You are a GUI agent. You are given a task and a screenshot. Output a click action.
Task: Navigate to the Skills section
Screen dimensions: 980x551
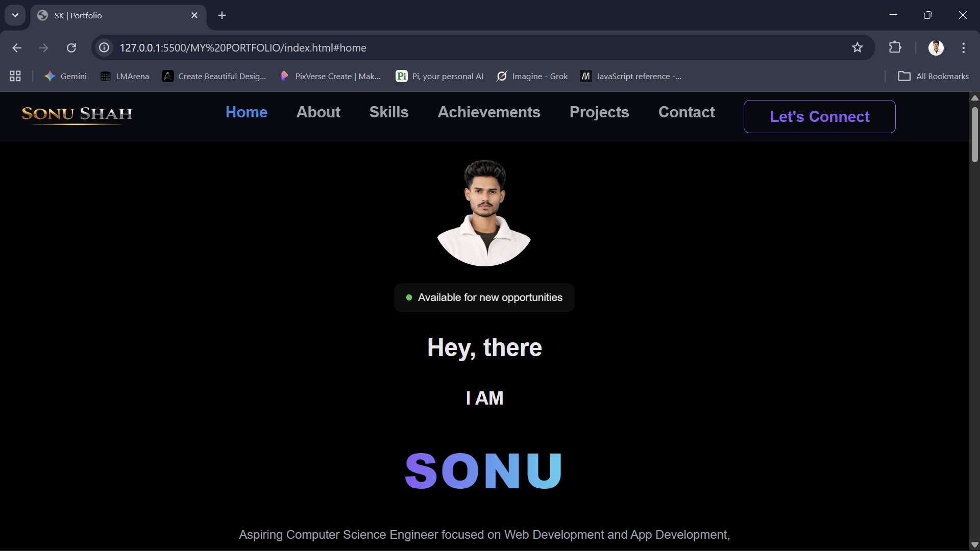[x=388, y=112]
